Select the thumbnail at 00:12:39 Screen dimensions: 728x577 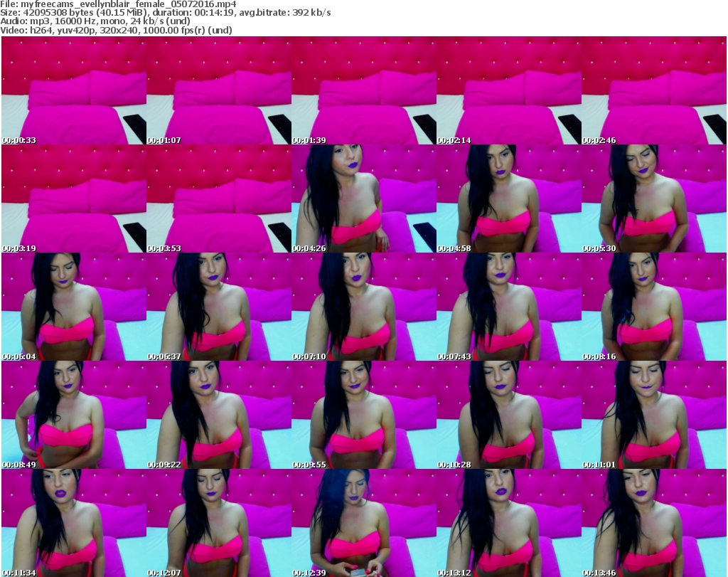coord(363,523)
